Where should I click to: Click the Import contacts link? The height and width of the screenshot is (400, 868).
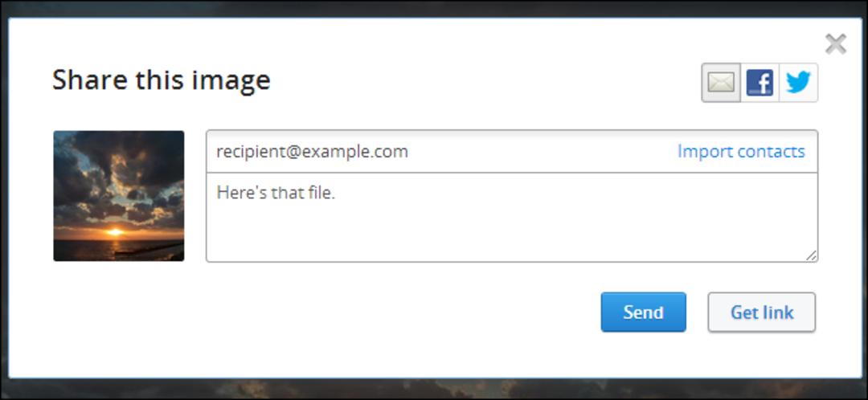point(741,152)
